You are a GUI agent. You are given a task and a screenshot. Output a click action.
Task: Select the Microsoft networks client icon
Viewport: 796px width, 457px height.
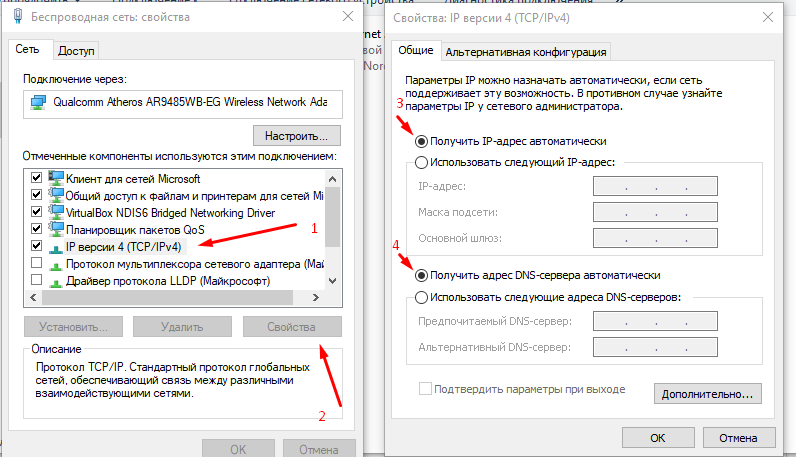(56, 178)
